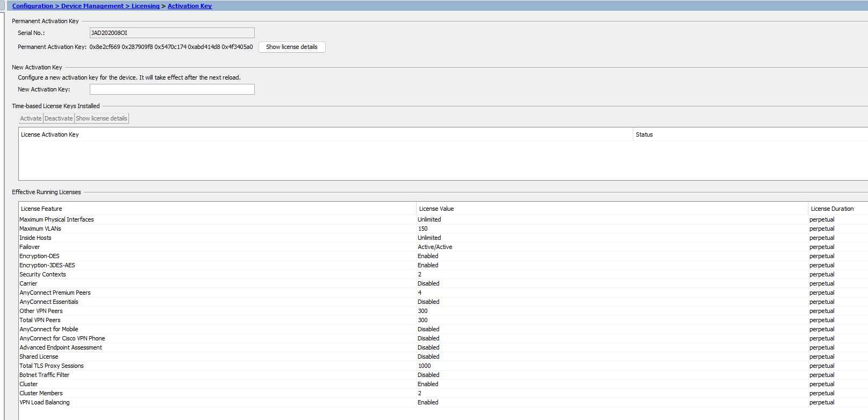Screen dimensions: 868x420
Task: Select the Inside Hosts row
Action: click(443, 238)
